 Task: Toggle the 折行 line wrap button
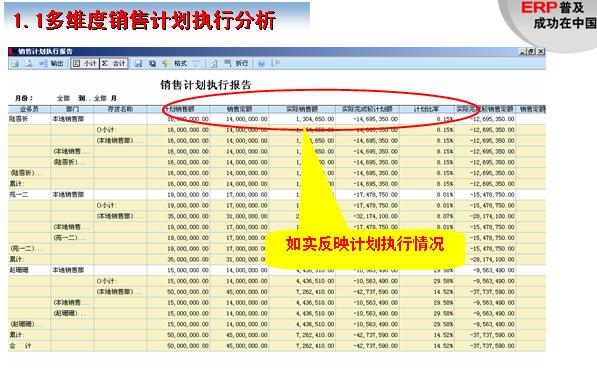click(236, 64)
